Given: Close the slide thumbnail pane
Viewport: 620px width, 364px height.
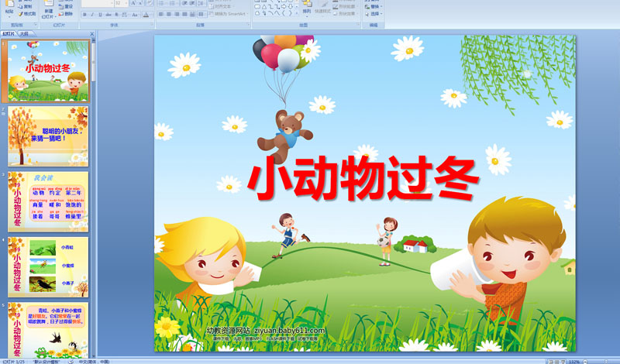Looking at the screenshot, I should tap(92, 34).
